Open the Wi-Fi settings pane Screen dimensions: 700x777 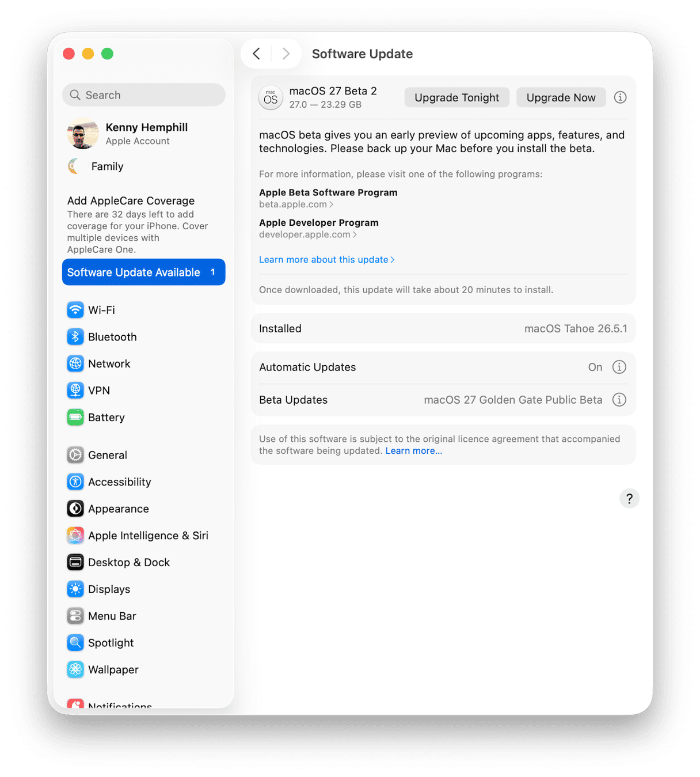pos(143,310)
